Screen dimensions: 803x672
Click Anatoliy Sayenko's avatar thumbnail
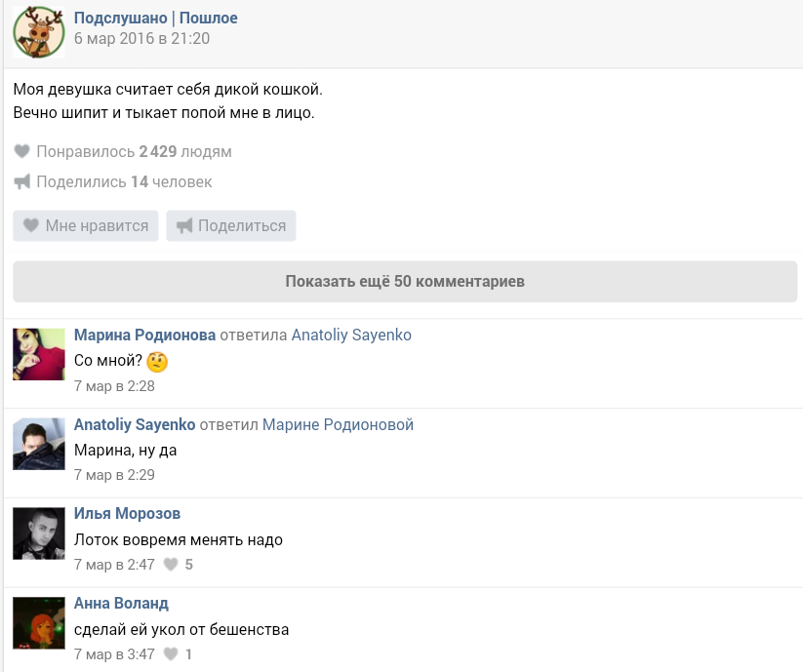coord(39,444)
